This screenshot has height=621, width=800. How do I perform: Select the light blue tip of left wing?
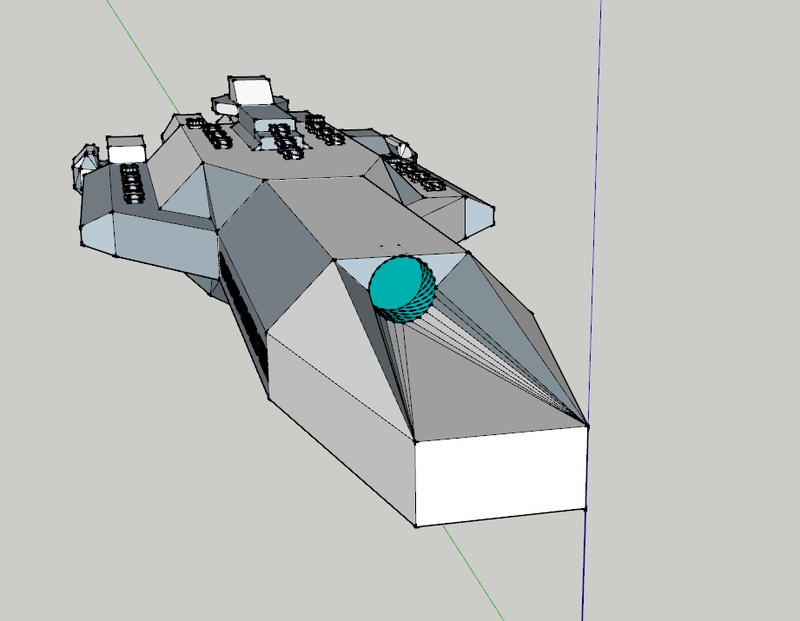(x=98, y=233)
